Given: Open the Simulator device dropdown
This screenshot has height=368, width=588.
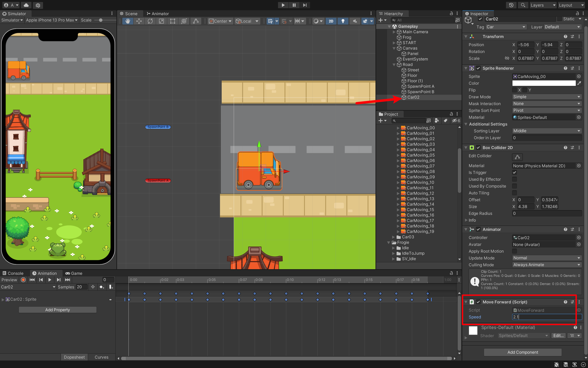Looking at the screenshot, I should (52, 20).
